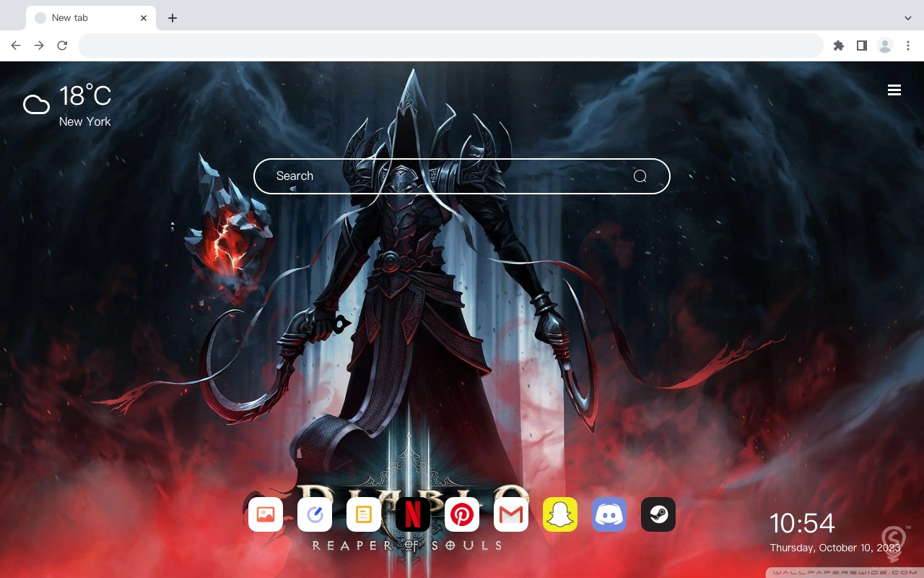Image resolution: width=924 pixels, height=578 pixels.
Task: Click the magnifier search icon
Action: (x=640, y=176)
